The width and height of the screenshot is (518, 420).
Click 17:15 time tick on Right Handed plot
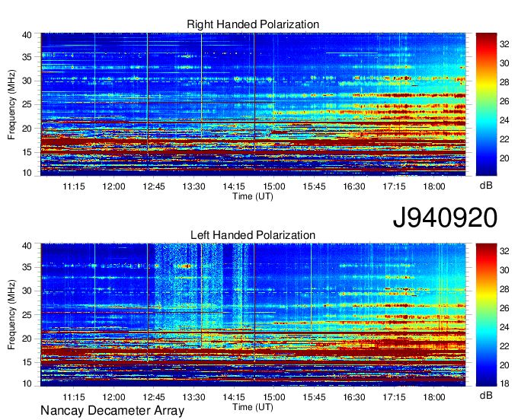pos(394,186)
